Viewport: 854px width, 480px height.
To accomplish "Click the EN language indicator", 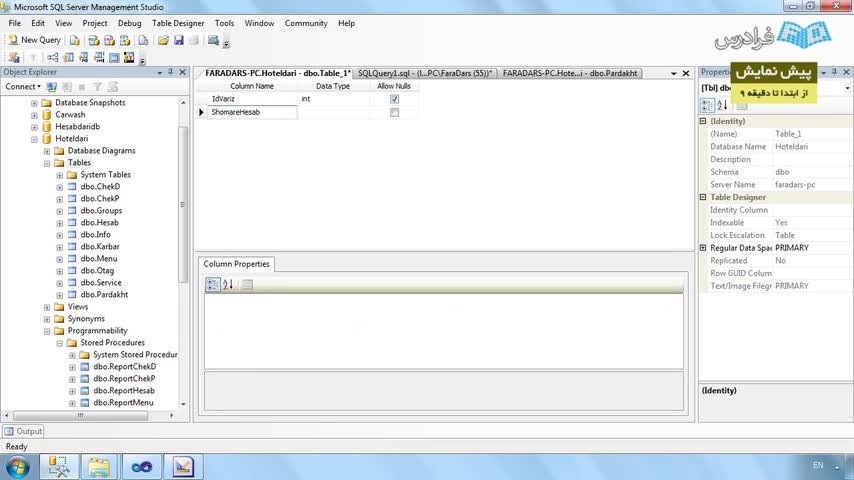I will 818,465.
